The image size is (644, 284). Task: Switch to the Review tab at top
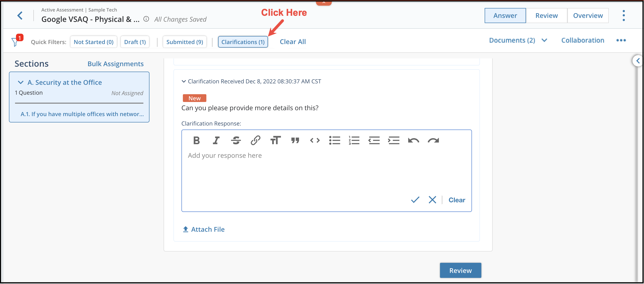coord(546,16)
